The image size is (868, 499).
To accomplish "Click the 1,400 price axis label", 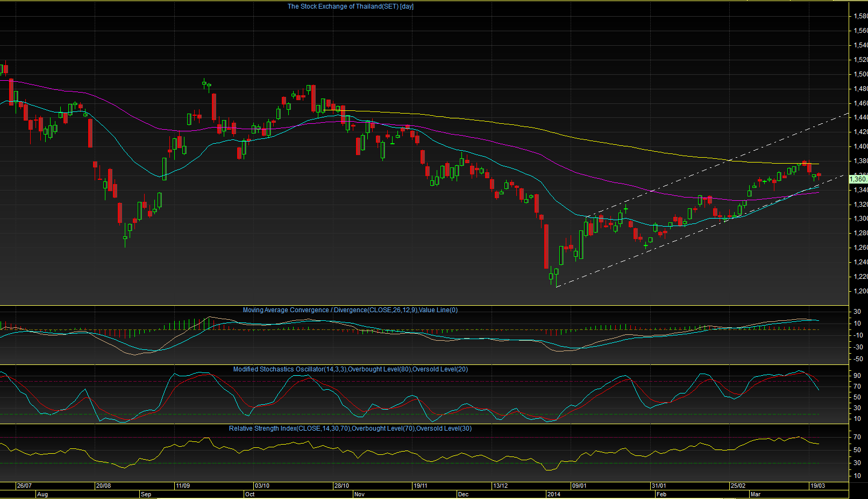I will [x=860, y=146].
